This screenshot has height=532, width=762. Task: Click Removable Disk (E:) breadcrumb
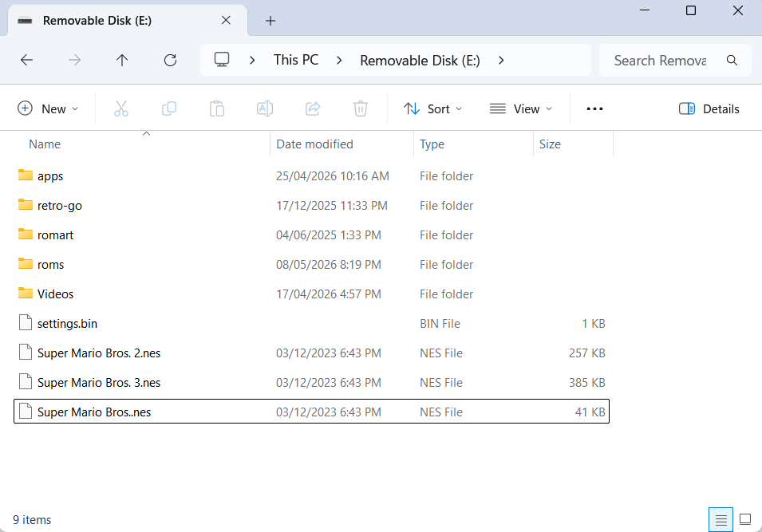(420, 61)
